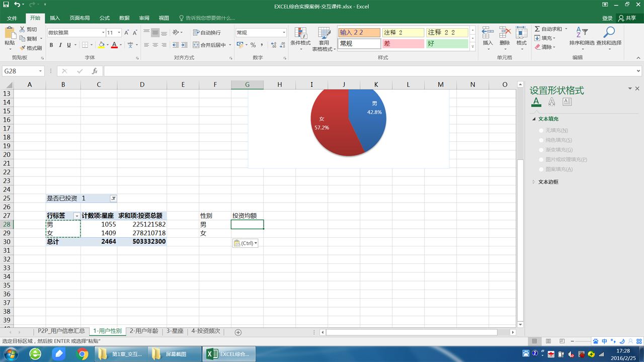
Task: Select the No Fill radio option
Action: pyautogui.click(x=541, y=130)
